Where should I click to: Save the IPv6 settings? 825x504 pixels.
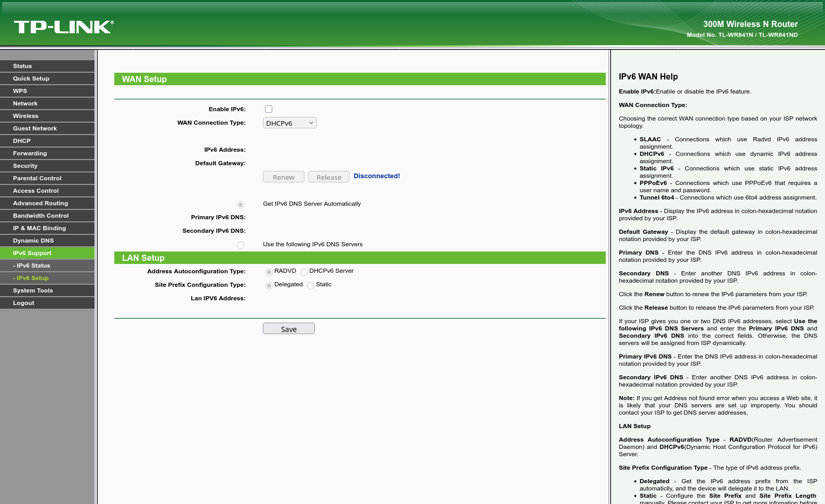click(289, 328)
